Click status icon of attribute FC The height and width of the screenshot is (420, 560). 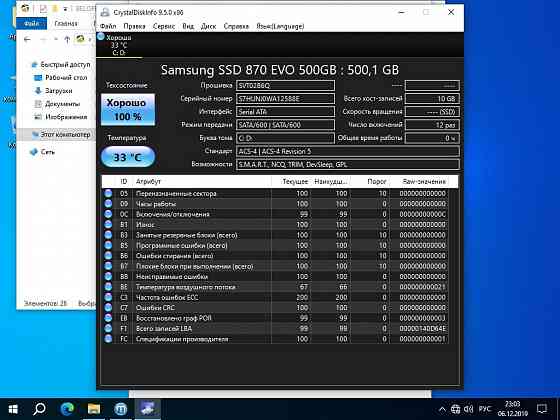click(x=108, y=339)
